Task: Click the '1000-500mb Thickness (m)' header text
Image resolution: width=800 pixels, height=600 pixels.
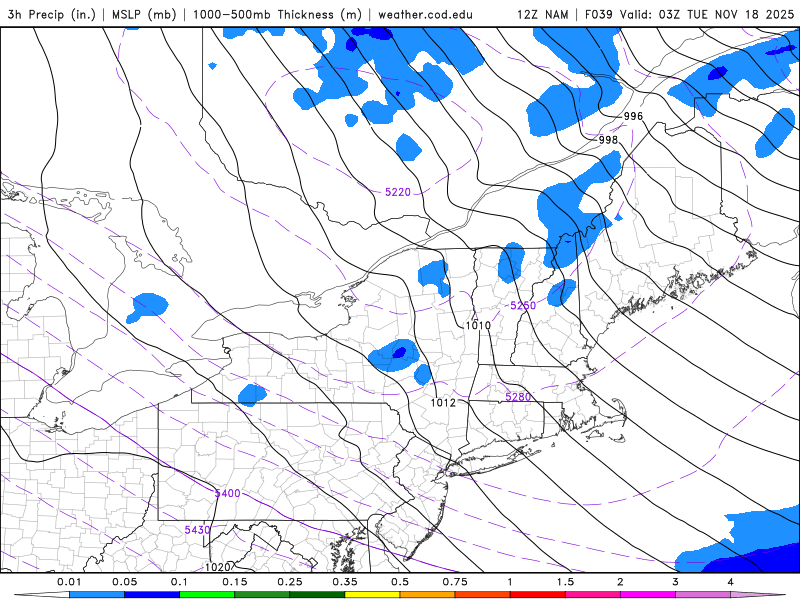Action: (277, 14)
